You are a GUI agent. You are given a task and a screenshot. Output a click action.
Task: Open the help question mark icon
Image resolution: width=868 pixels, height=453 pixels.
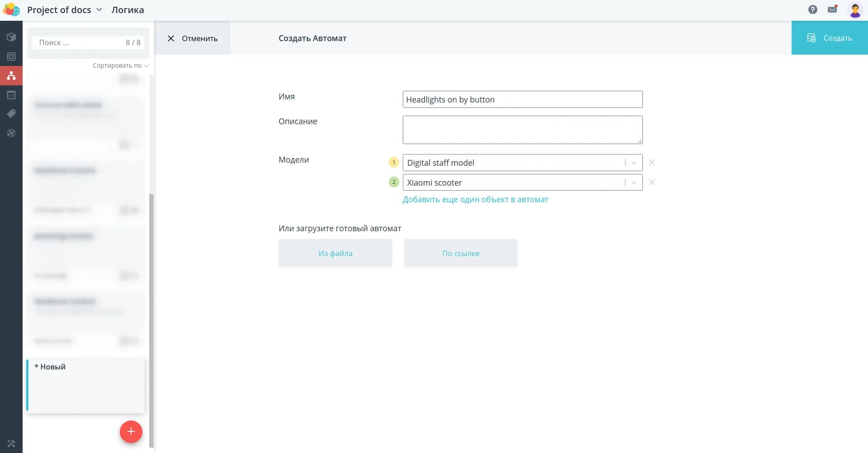pyautogui.click(x=812, y=9)
